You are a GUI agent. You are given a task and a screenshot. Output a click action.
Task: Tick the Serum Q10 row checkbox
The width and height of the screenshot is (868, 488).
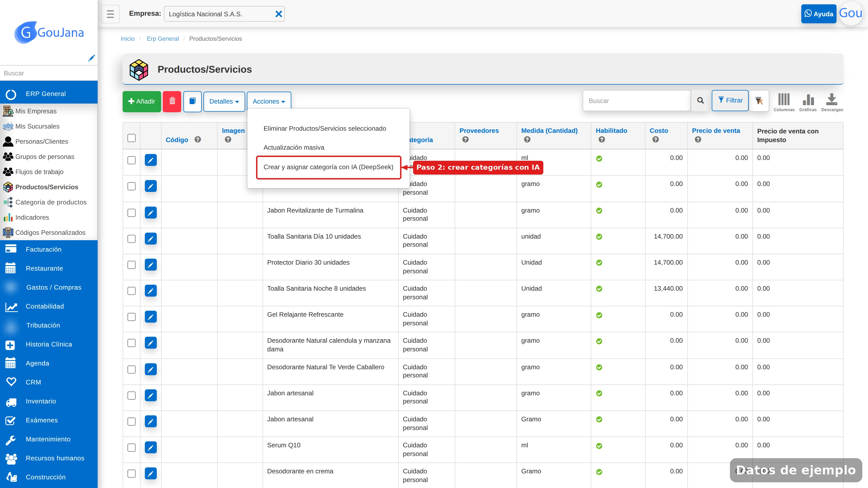131,447
